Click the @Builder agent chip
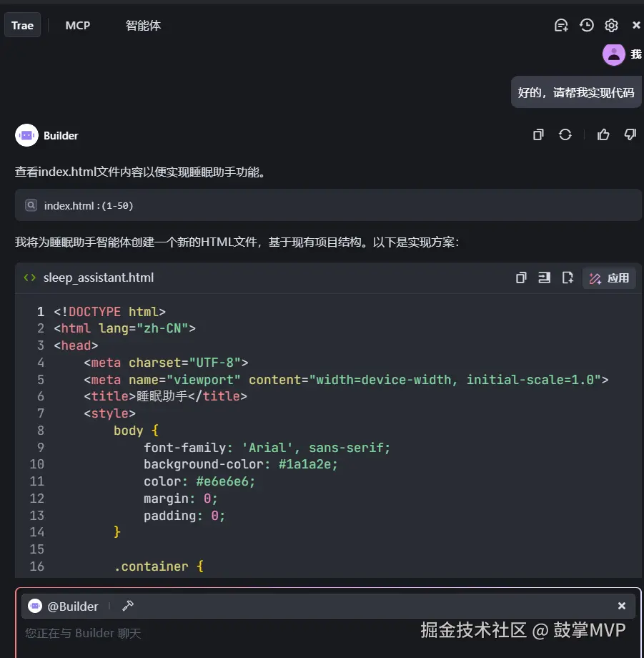Image resolution: width=644 pixels, height=658 pixels. coord(64,607)
